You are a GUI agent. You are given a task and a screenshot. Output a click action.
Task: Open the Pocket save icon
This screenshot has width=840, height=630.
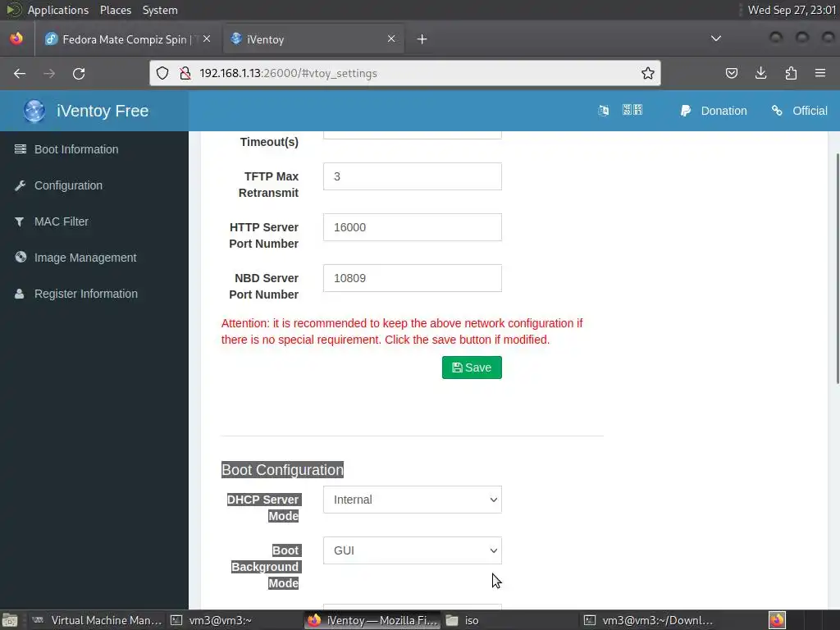pyautogui.click(x=731, y=73)
